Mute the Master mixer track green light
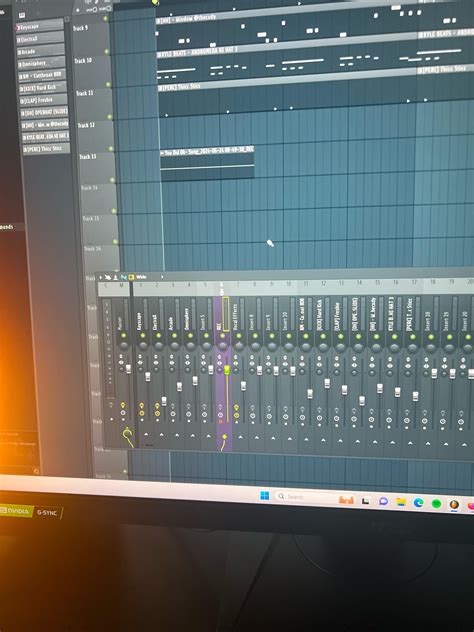Image resolution: width=474 pixels, height=632 pixels. click(123, 335)
